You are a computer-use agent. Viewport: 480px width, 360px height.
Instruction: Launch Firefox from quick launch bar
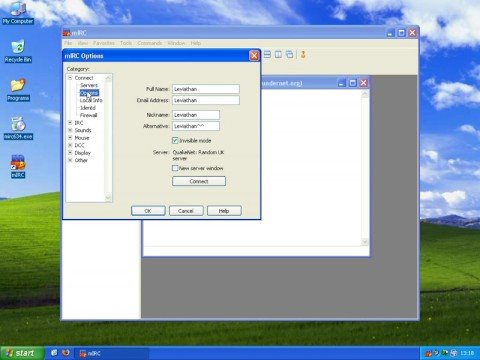(66, 353)
